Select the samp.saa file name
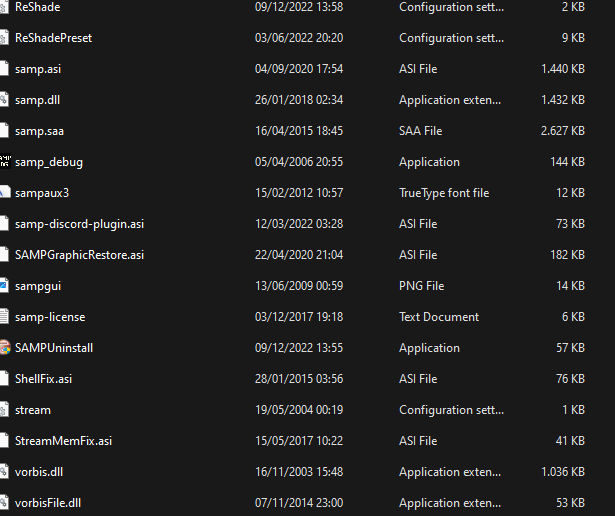 tap(39, 131)
